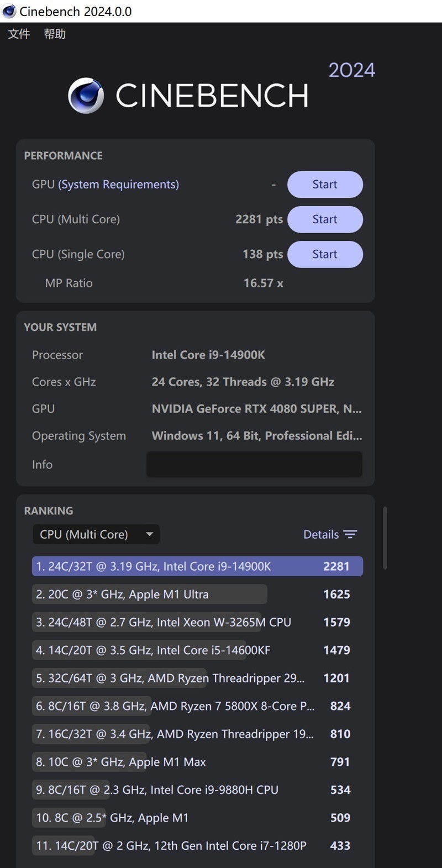This screenshot has width=442, height=868.
Task: Click the 2024 version badge
Action: pyautogui.click(x=352, y=70)
